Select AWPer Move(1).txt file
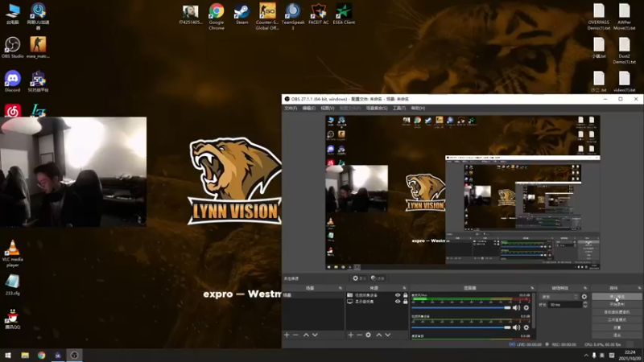 625,16
